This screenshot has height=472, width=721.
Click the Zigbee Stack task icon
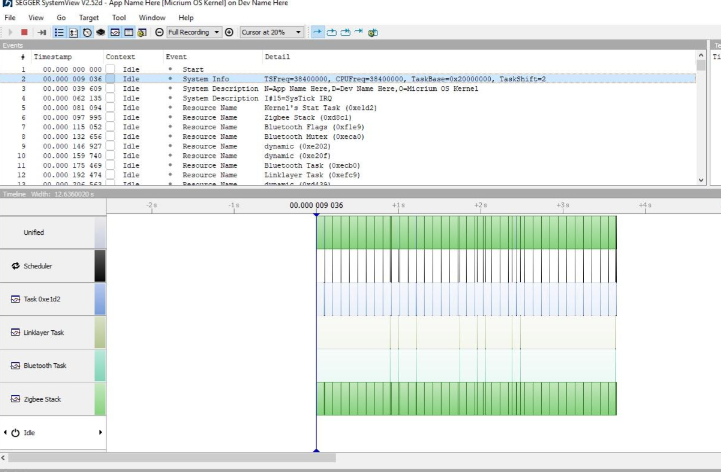click(x=16, y=399)
